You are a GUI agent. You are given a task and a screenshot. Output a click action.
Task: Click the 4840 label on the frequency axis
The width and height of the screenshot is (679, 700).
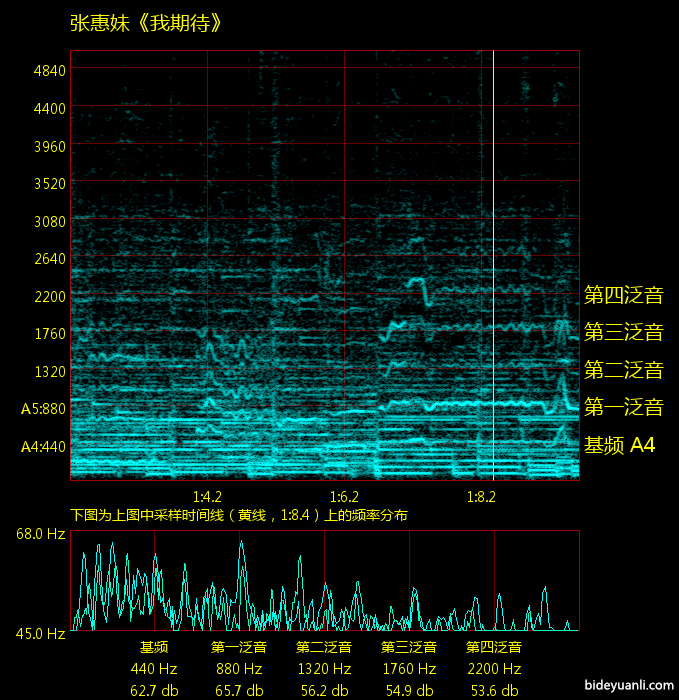(x=49, y=70)
